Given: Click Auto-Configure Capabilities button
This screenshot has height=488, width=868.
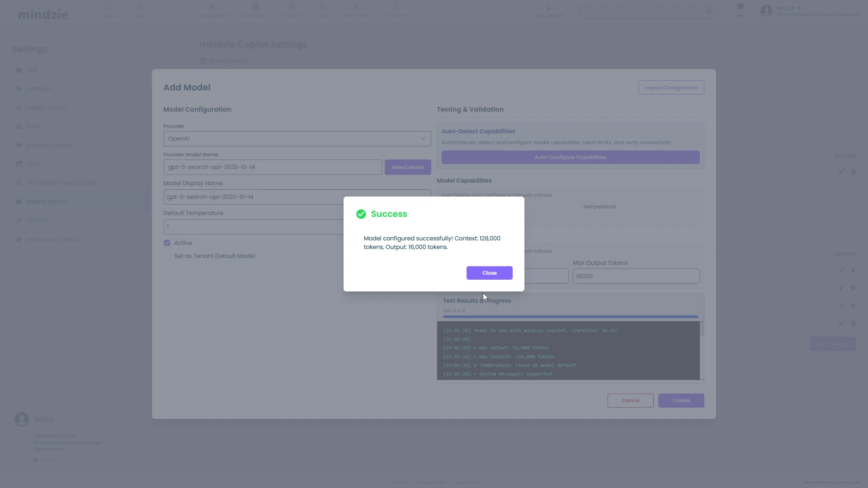Looking at the screenshot, I should (571, 157).
